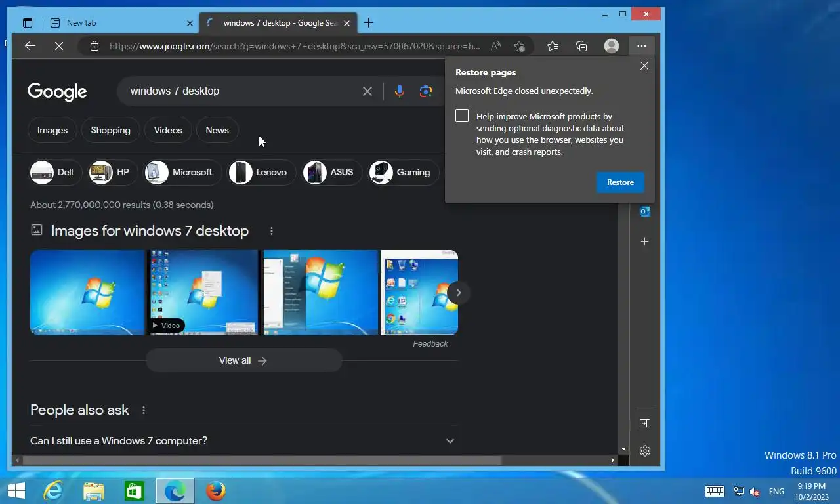This screenshot has width=840, height=504.
Task: Open Read aloud in address bar
Action: (496, 46)
